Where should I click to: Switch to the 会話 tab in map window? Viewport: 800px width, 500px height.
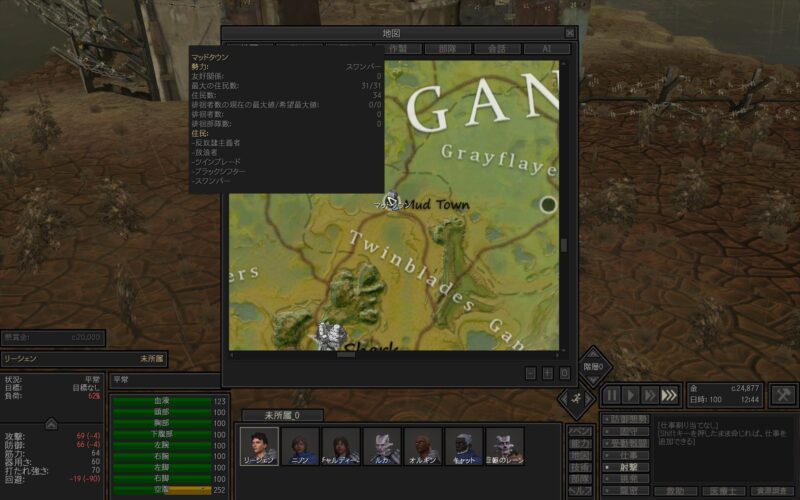click(x=497, y=48)
